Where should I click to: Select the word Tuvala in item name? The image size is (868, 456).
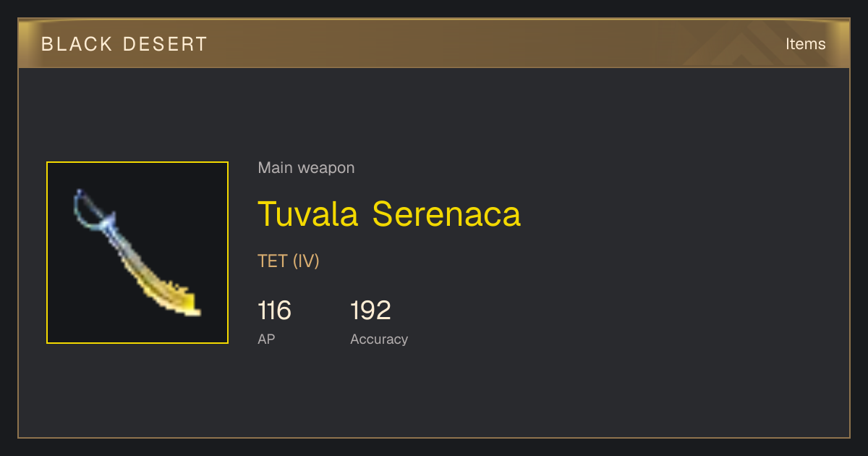pyautogui.click(x=308, y=214)
